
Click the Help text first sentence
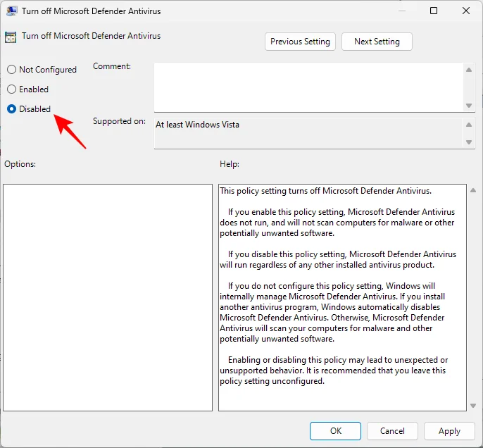[325, 191]
